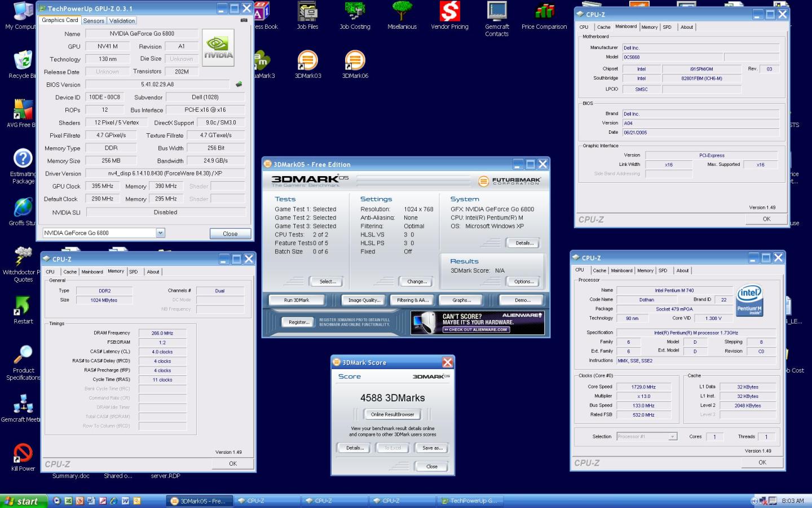Viewport: 812px width, 508px height.
Task: Click the Futuremark Corporation logo in 3DMark05
Action: click(509, 181)
